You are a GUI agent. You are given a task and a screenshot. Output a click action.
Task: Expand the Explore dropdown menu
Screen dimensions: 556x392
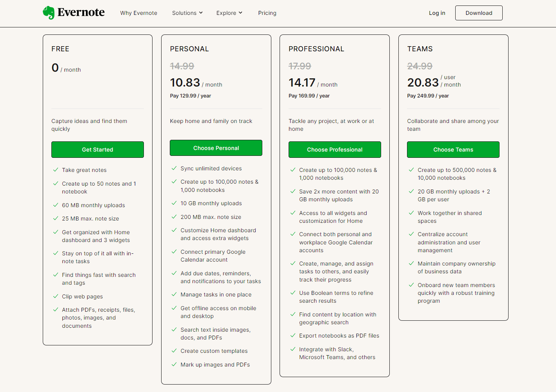tap(229, 13)
